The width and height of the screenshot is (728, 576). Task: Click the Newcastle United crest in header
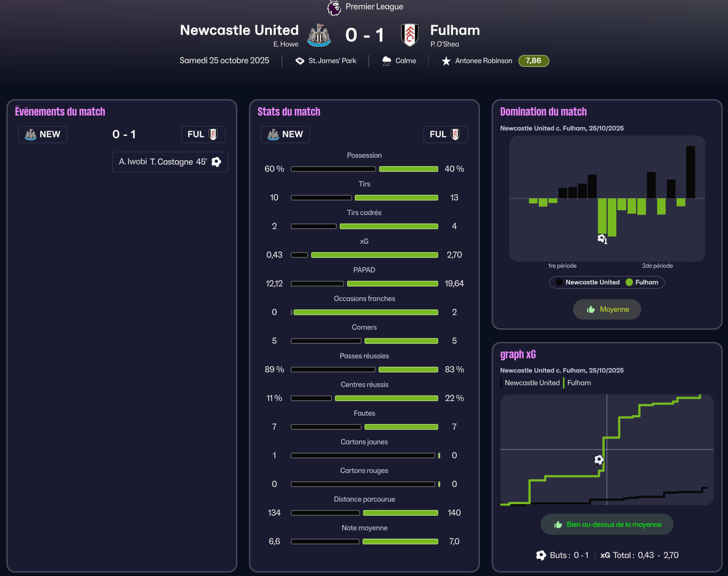319,35
